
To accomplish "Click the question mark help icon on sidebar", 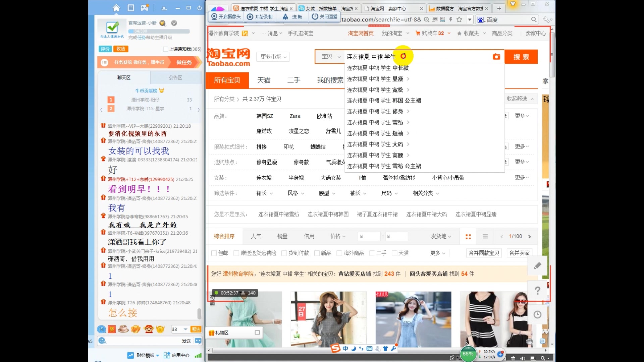I will pyautogui.click(x=538, y=291).
